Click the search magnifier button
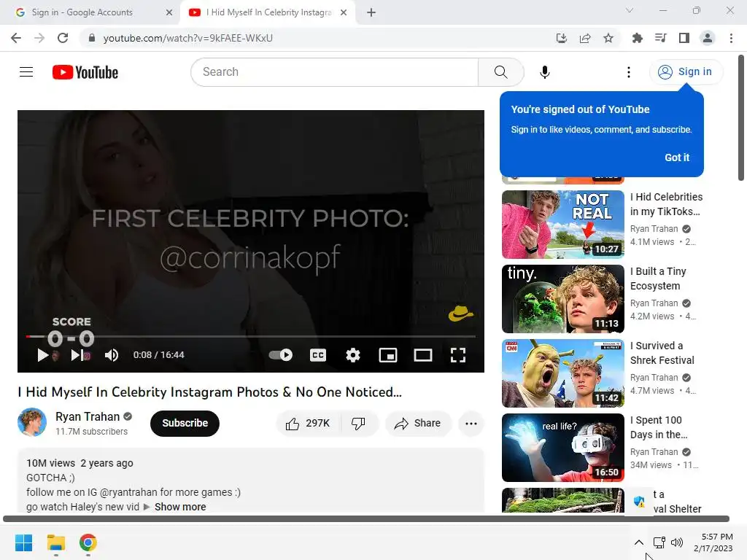 (500, 72)
